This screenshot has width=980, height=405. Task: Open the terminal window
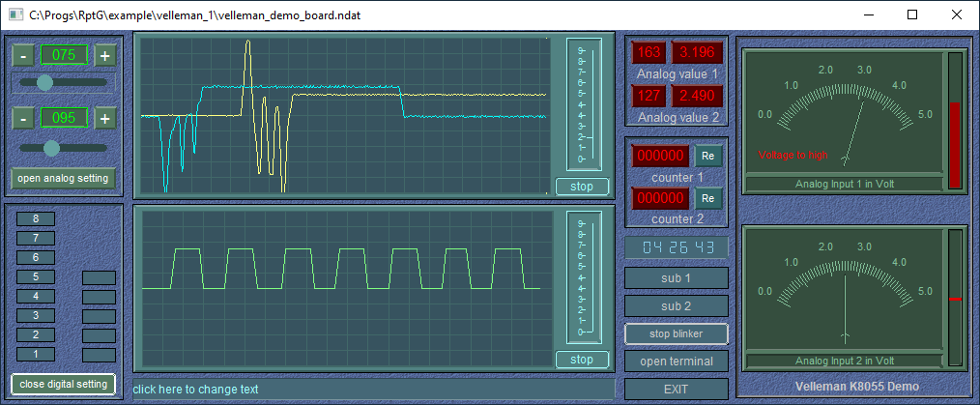(676, 362)
